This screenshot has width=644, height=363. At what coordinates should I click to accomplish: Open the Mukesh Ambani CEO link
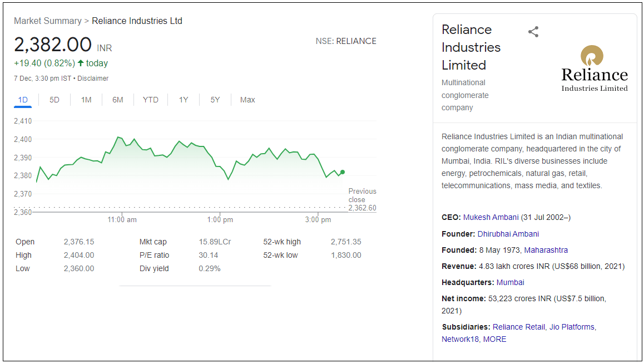(x=491, y=217)
